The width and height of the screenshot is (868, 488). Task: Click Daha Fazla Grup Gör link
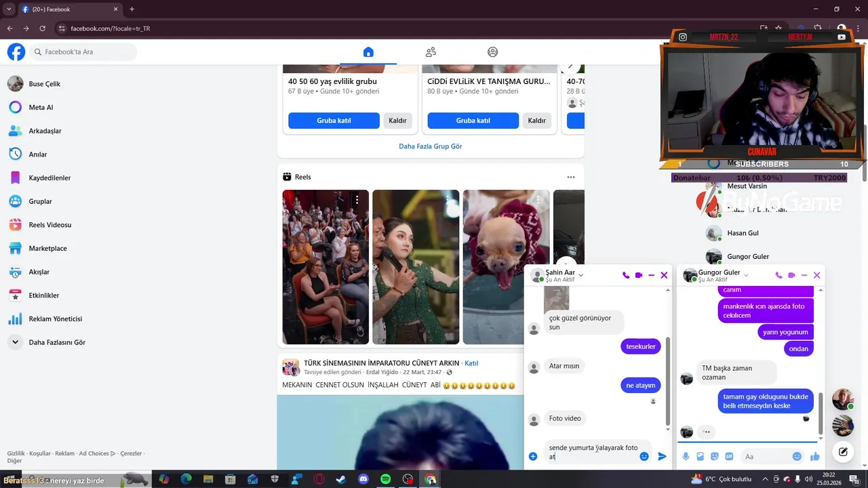(x=431, y=146)
